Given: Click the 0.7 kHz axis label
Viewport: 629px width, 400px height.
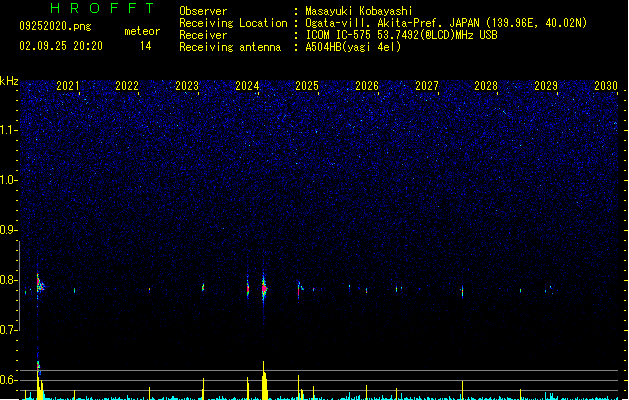Looking at the screenshot, I should click(x=8, y=330).
